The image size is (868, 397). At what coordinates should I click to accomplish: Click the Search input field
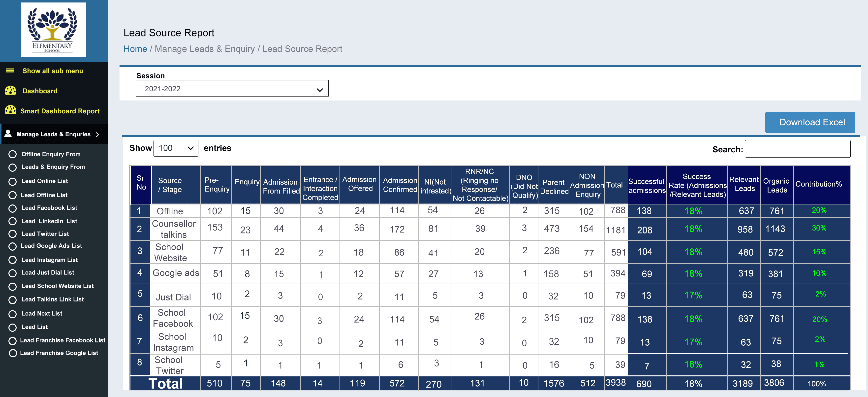pyautogui.click(x=797, y=149)
